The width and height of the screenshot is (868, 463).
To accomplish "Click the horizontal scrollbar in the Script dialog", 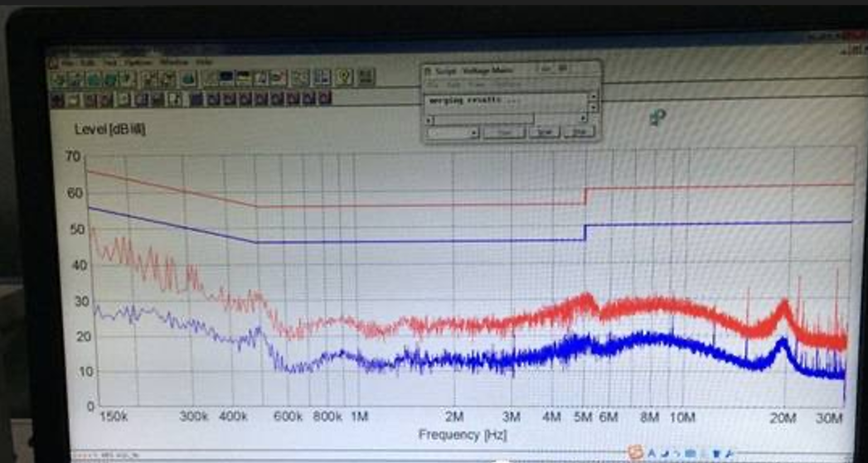I will pos(481,119).
